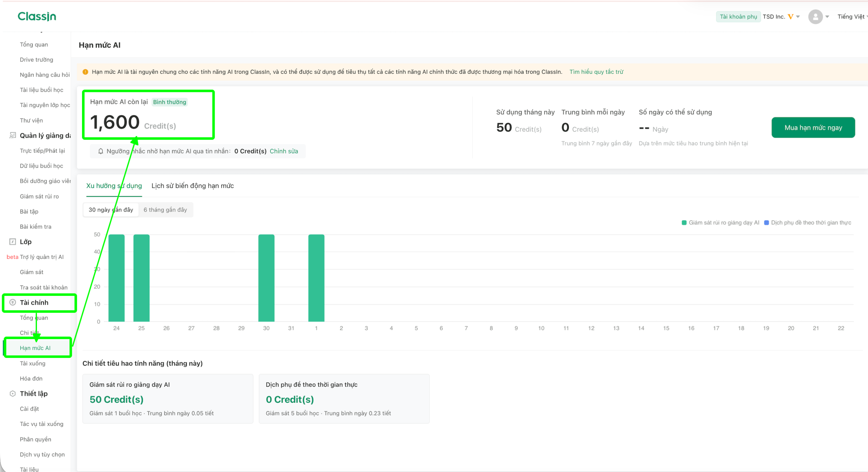The width and height of the screenshot is (868, 472).
Task: Toggle Giám sát rủi ro giảng dạy AI legend
Action: (720, 223)
